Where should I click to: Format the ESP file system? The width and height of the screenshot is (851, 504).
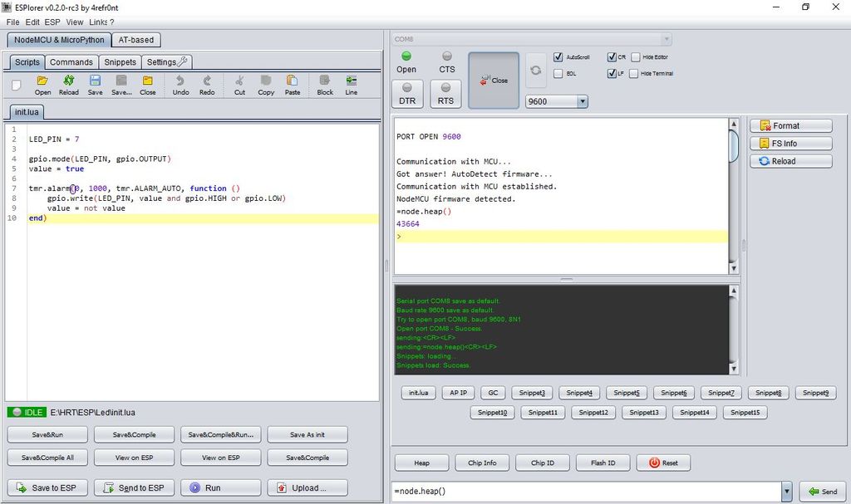[791, 126]
